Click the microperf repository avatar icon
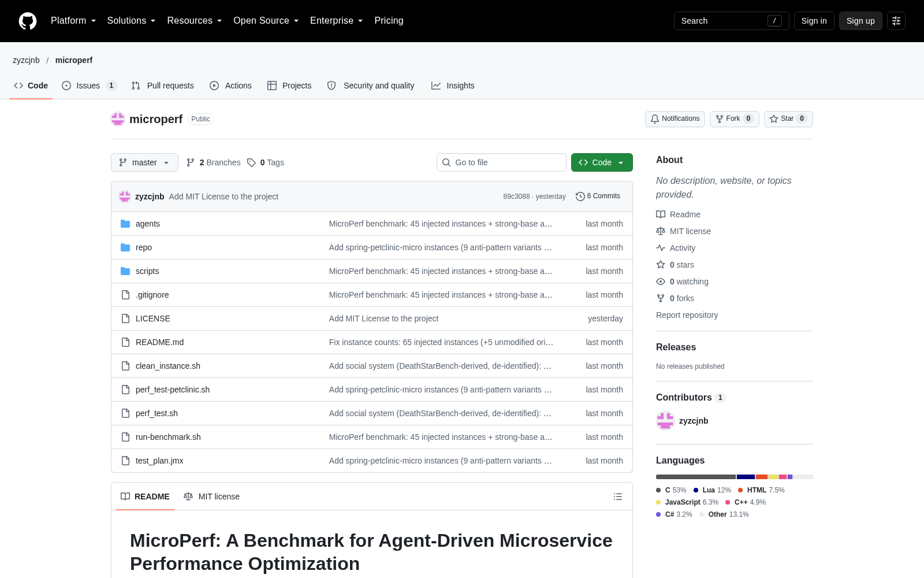The image size is (924, 578). [x=118, y=119]
